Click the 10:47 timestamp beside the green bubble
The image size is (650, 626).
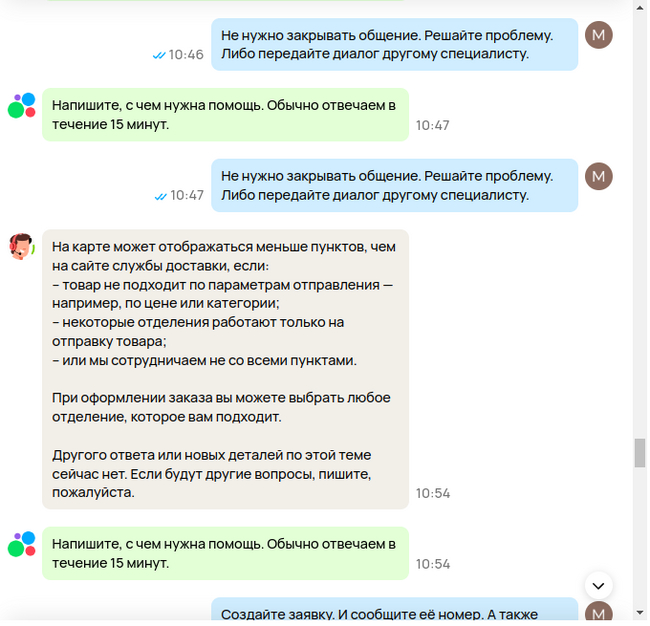pos(434,126)
